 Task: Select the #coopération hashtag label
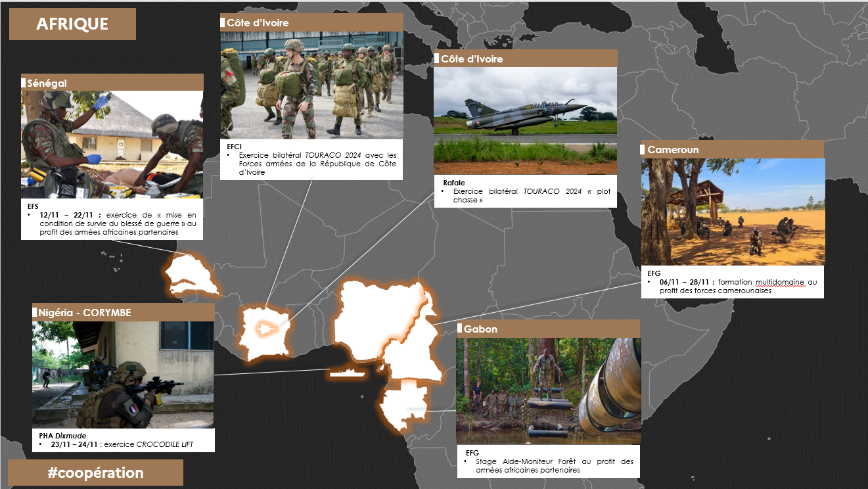95,473
